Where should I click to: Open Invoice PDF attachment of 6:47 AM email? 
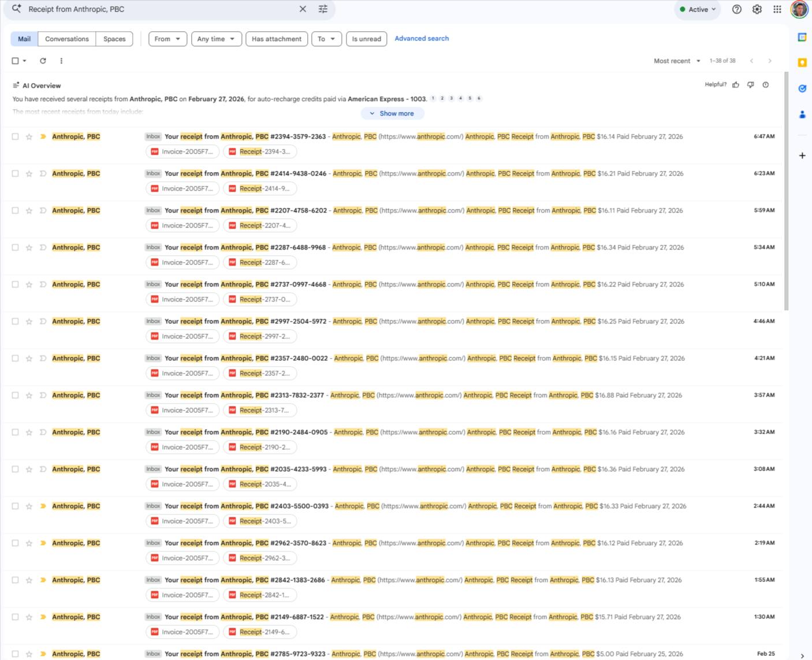point(182,152)
